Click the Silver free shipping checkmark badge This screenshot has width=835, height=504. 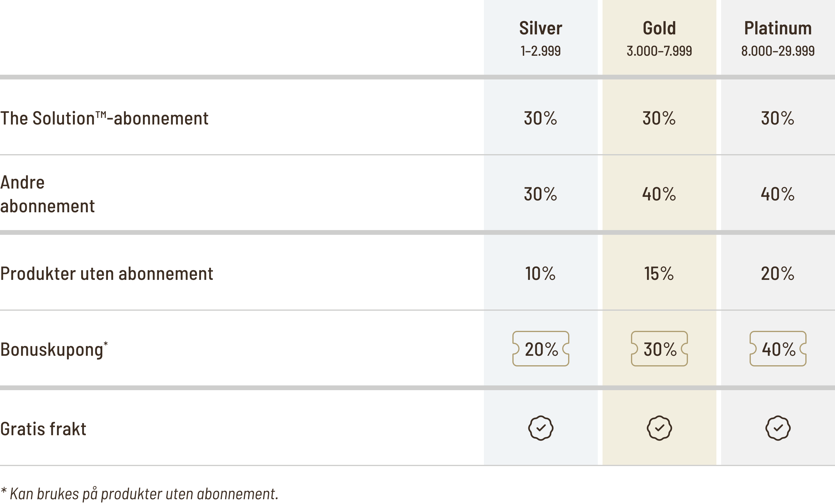[x=541, y=428]
